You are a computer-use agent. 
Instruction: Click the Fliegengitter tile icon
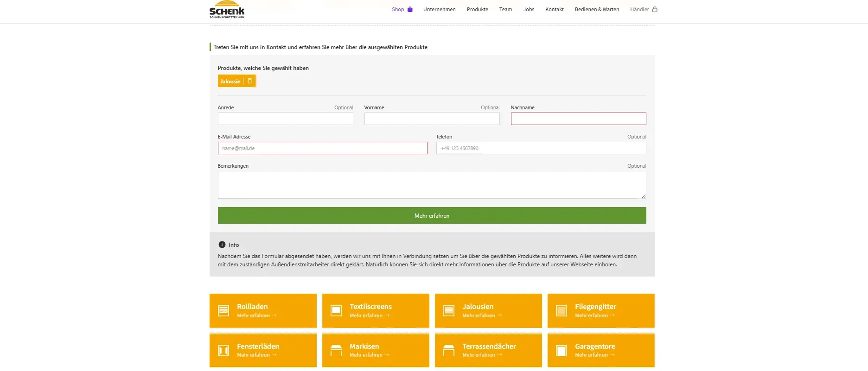coord(562,311)
